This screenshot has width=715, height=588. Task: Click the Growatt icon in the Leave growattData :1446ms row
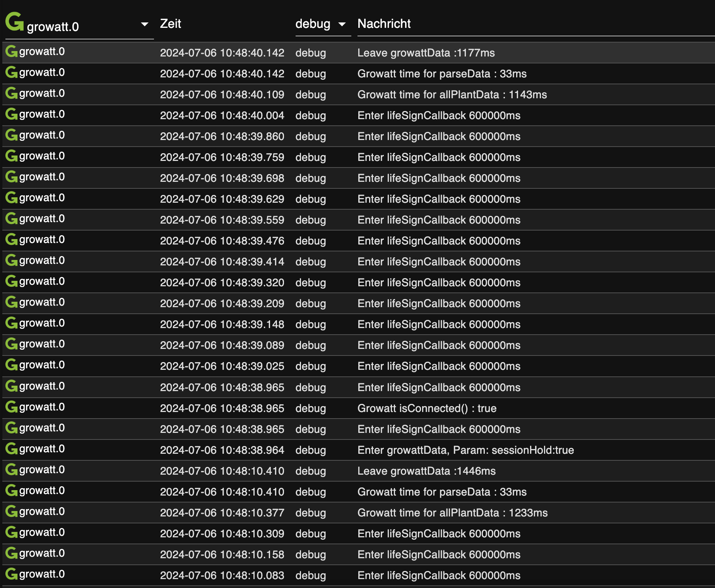12,470
